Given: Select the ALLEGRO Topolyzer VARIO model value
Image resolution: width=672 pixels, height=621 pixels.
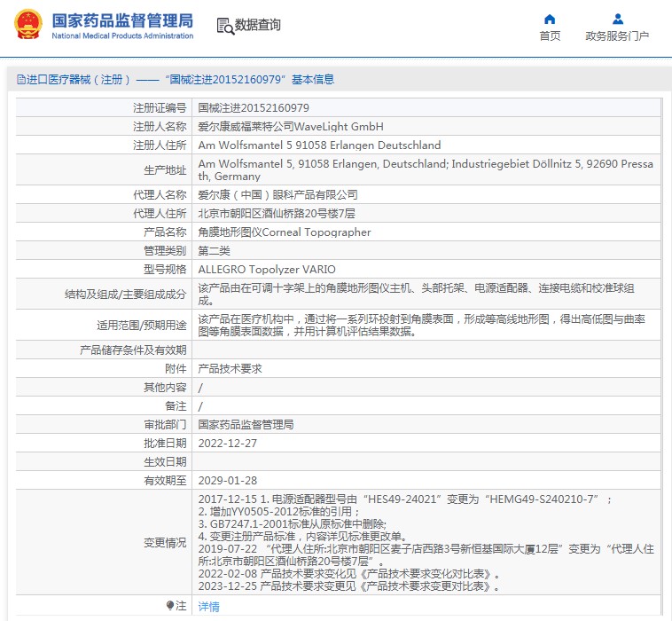Looking at the screenshot, I should click(x=267, y=270).
